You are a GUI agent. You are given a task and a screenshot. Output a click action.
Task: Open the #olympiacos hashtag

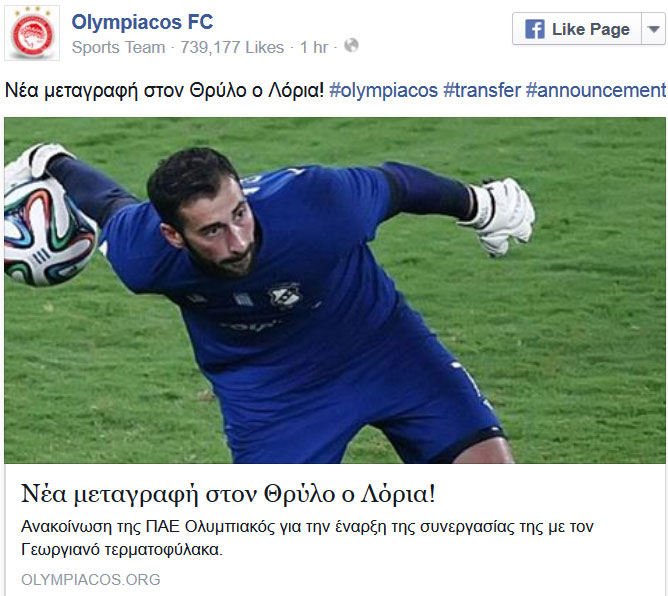[383, 90]
